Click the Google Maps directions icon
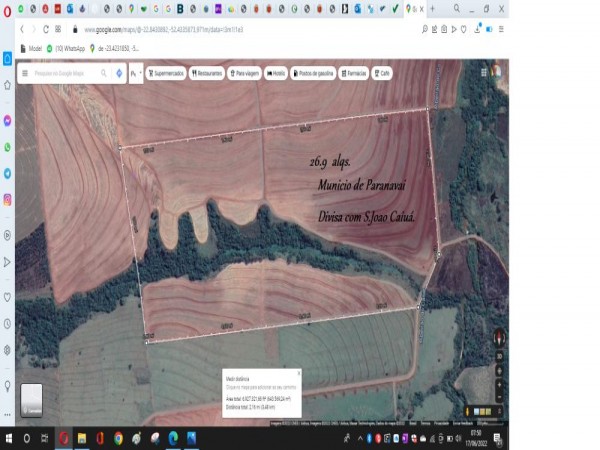This screenshot has width=600, height=450. click(119, 73)
